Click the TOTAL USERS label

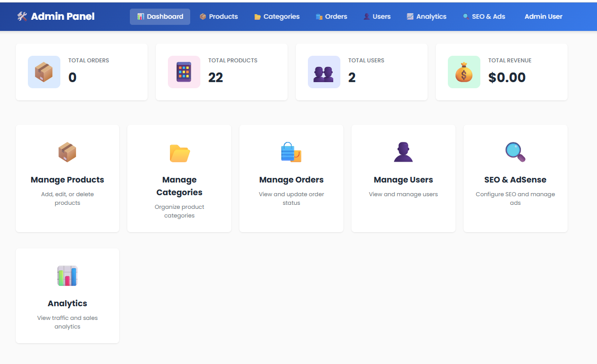click(366, 60)
